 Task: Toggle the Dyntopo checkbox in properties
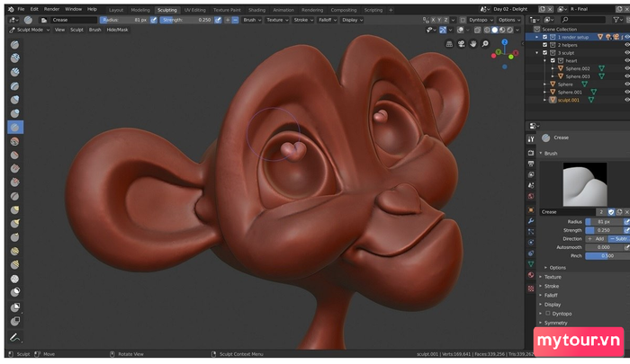548,314
